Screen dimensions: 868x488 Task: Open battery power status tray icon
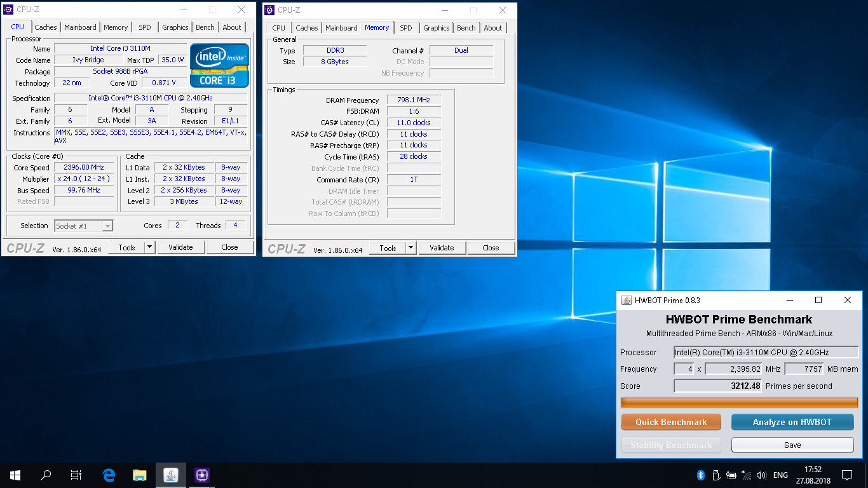tap(731, 475)
